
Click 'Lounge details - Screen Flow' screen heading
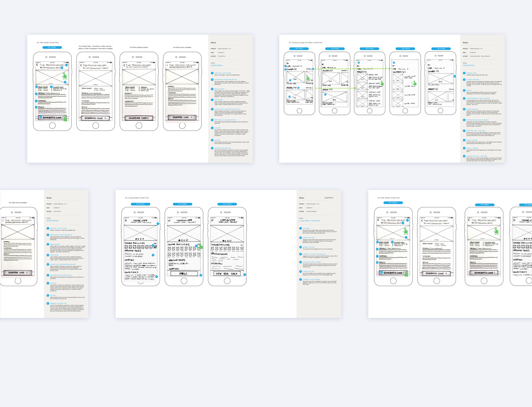pyautogui.click(x=310, y=221)
